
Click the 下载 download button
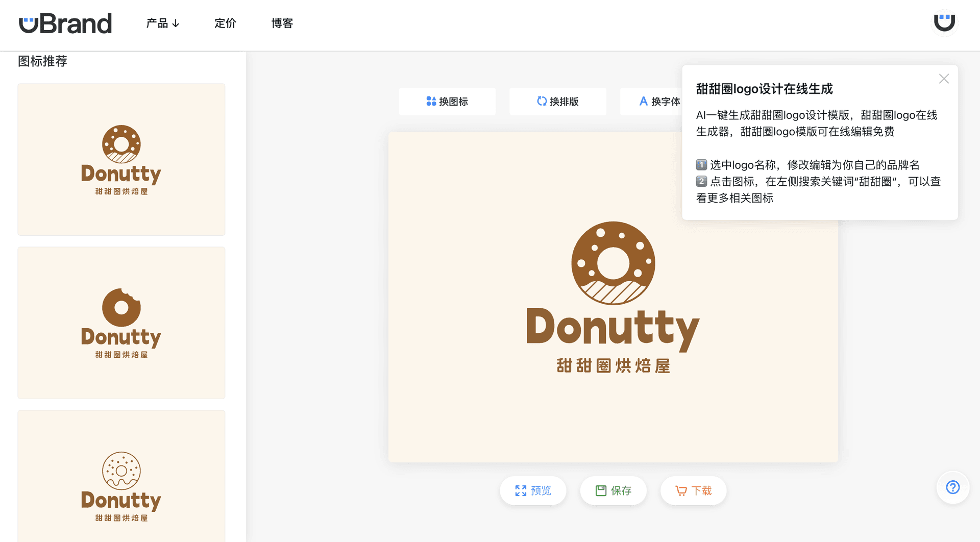tap(693, 490)
